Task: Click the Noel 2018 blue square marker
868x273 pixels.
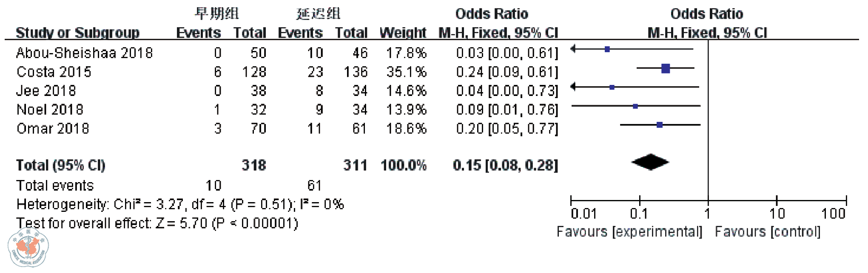Action: click(x=635, y=106)
